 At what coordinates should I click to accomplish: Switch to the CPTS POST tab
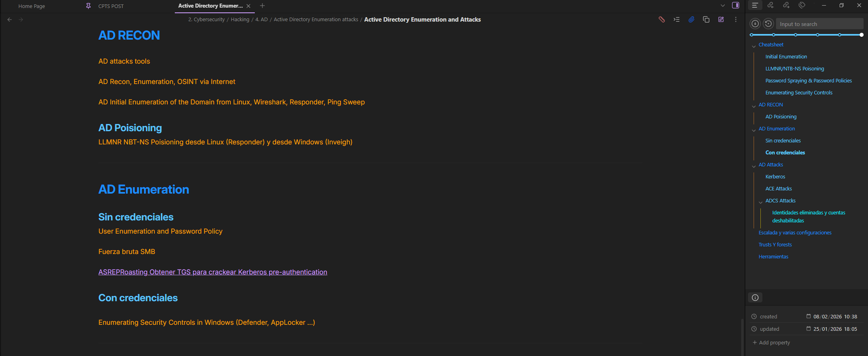tap(111, 6)
